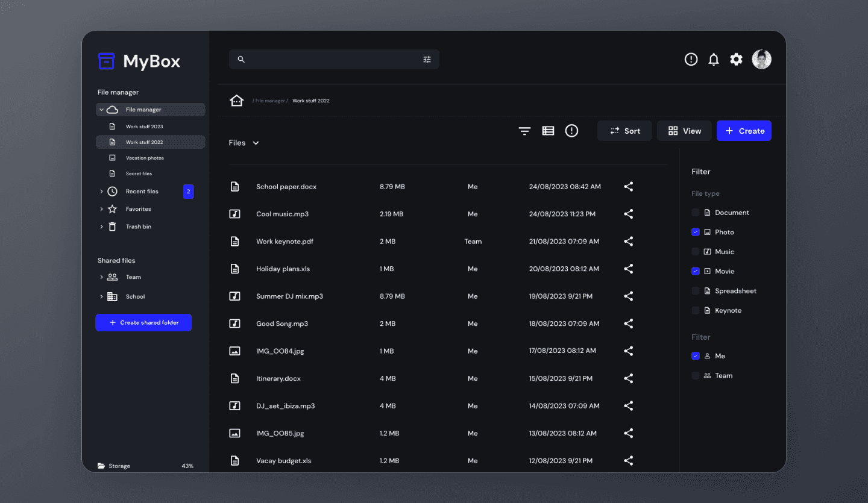This screenshot has width=868, height=503.
Task: Select Work stuff 2022 in sidebar
Action: pyautogui.click(x=150, y=142)
